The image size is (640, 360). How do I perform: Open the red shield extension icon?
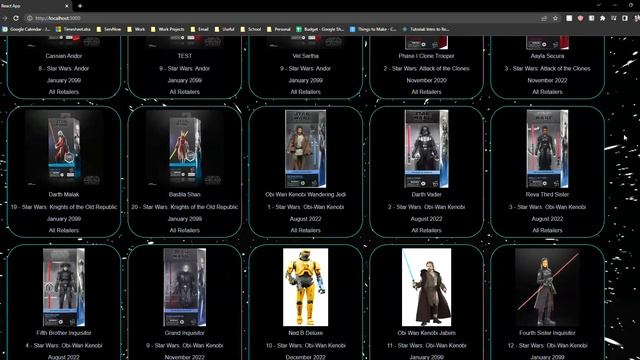click(580, 18)
